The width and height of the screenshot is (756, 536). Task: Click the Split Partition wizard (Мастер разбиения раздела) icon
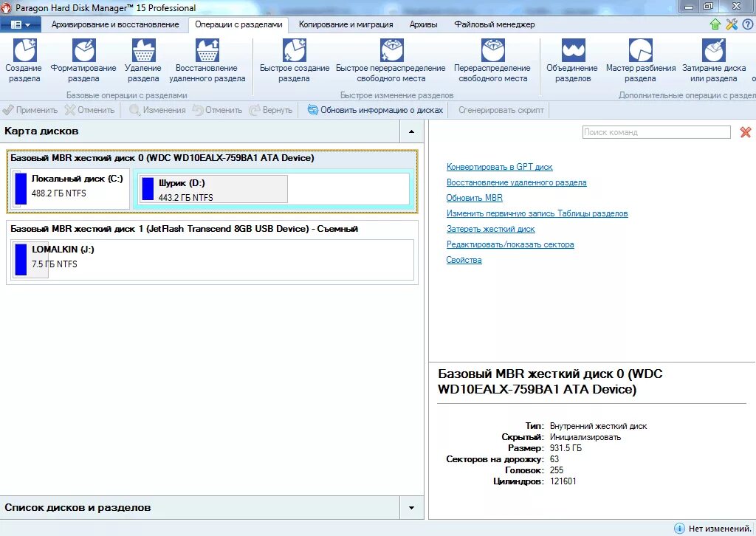point(640,50)
